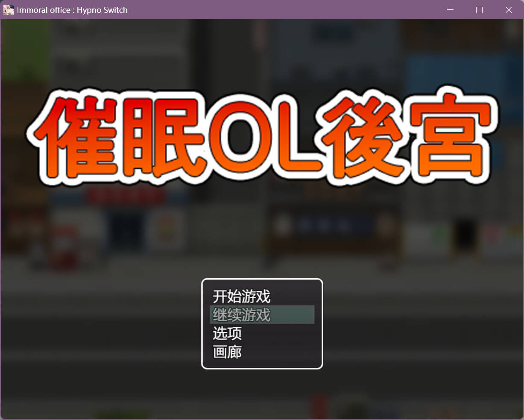The image size is (524, 420).
Task: Click the game icon in title bar
Action: pyautogui.click(x=8, y=10)
